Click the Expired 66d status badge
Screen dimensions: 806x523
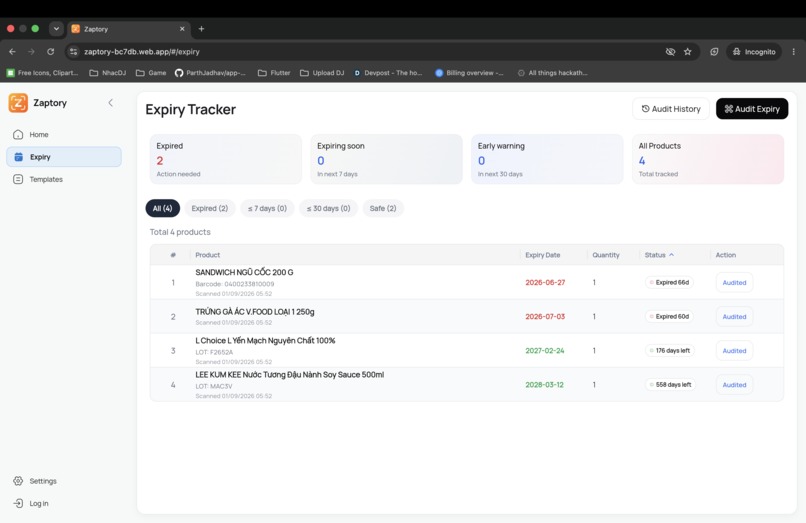click(669, 282)
